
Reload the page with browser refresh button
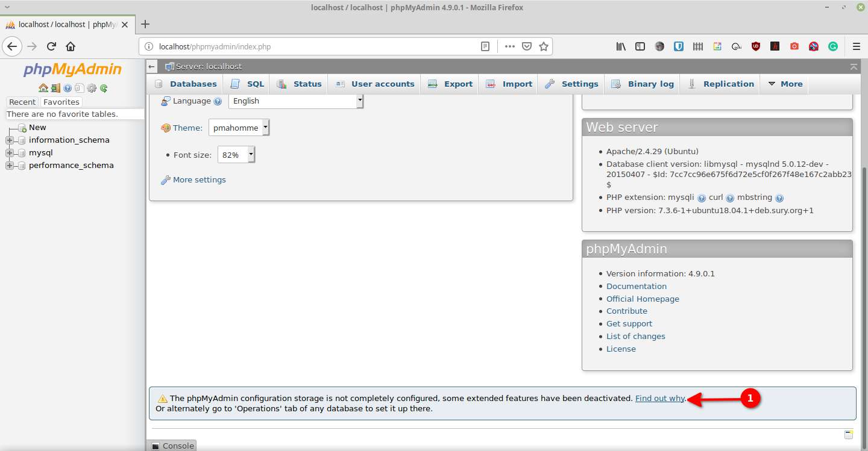point(52,46)
